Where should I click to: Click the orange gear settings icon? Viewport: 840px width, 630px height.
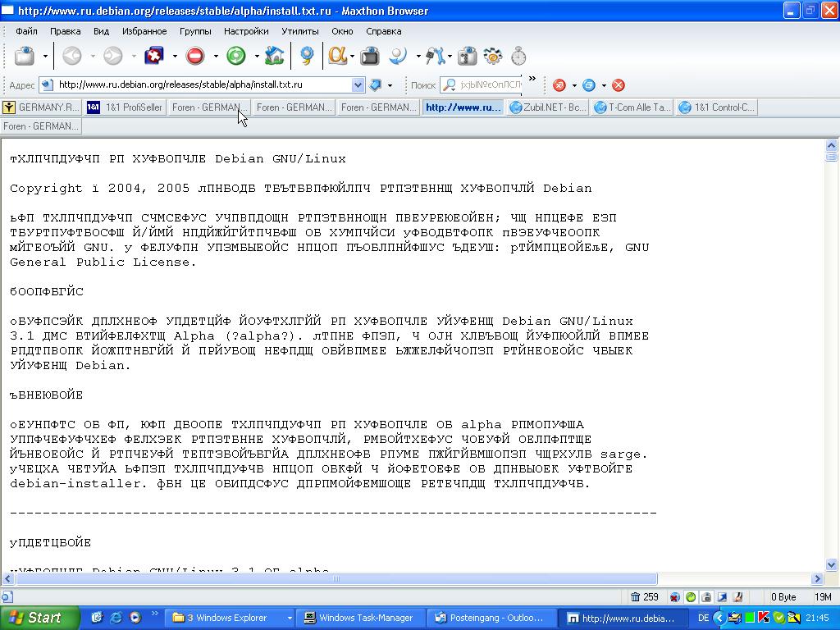[x=493, y=56]
